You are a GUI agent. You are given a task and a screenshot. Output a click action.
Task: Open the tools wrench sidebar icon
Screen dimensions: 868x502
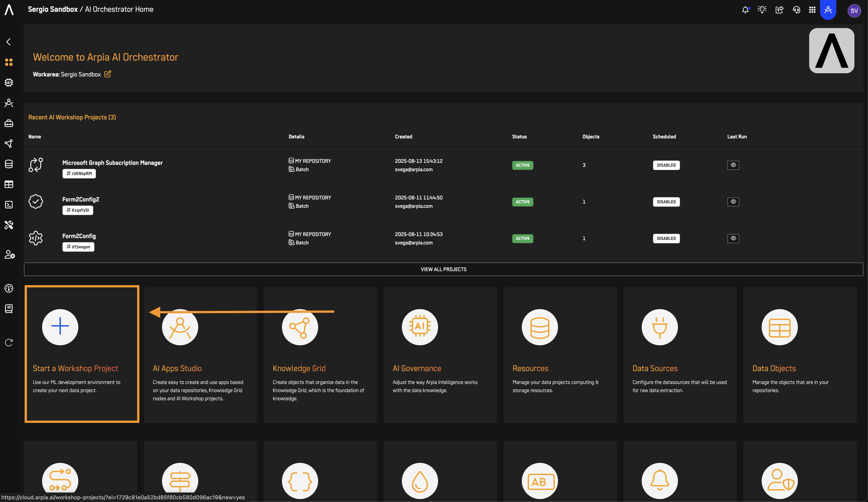pos(9,225)
